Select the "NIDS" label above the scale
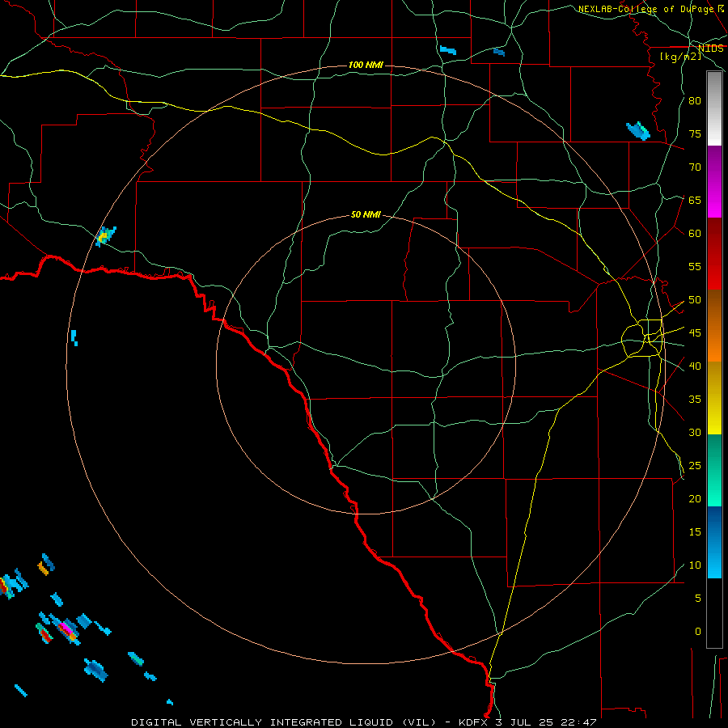This screenshot has height=728, width=728. (x=711, y=49)
